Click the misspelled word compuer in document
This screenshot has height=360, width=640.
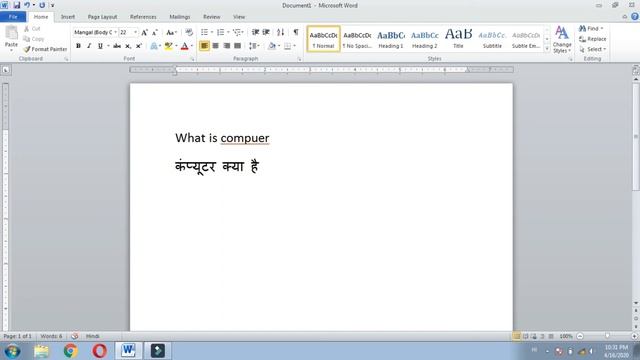244,138
